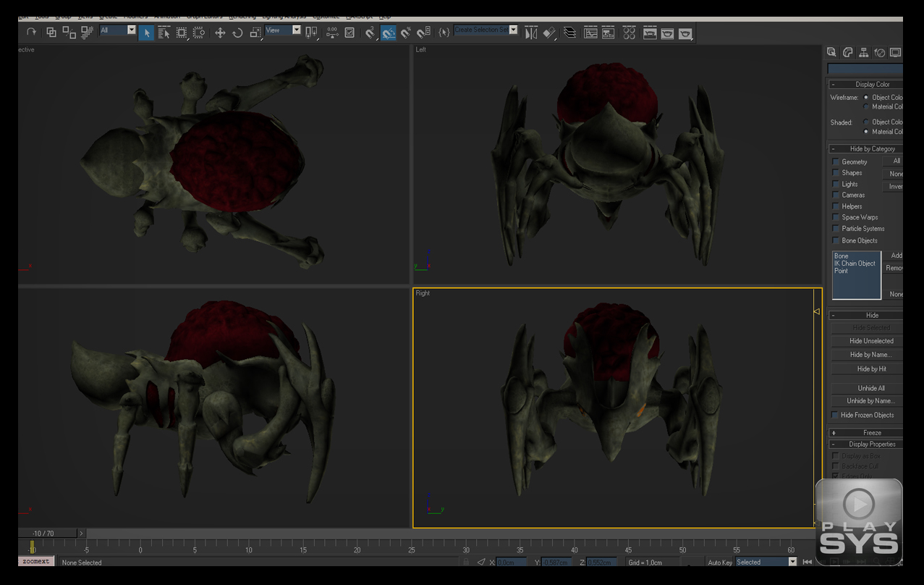Toggle Percent Snap icon
Viewport: 924px width, 585px height.
coord(405,33)
